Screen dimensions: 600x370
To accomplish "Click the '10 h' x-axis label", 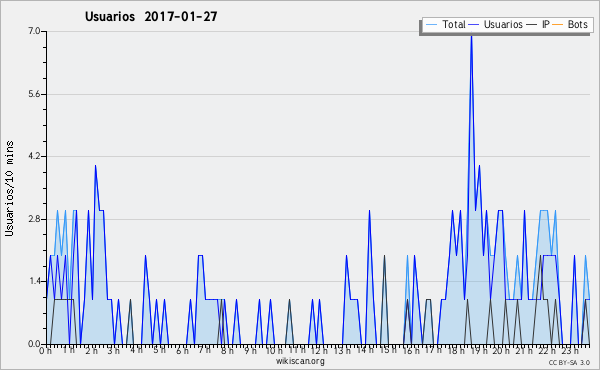I will pos(274,351).
